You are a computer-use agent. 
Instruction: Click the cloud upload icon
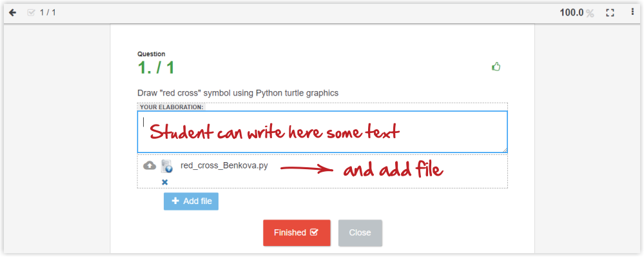[150, 165]
